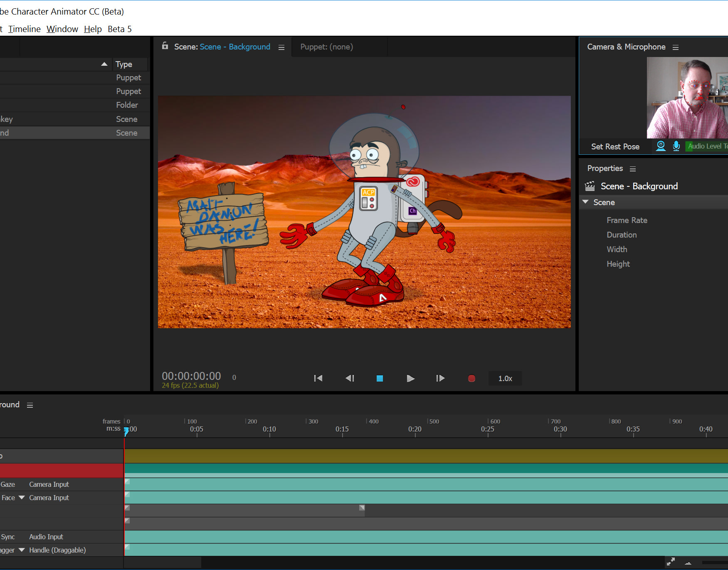Select the Duration property
The width and height of the screenshot is (728, 570).
point(622,235)
